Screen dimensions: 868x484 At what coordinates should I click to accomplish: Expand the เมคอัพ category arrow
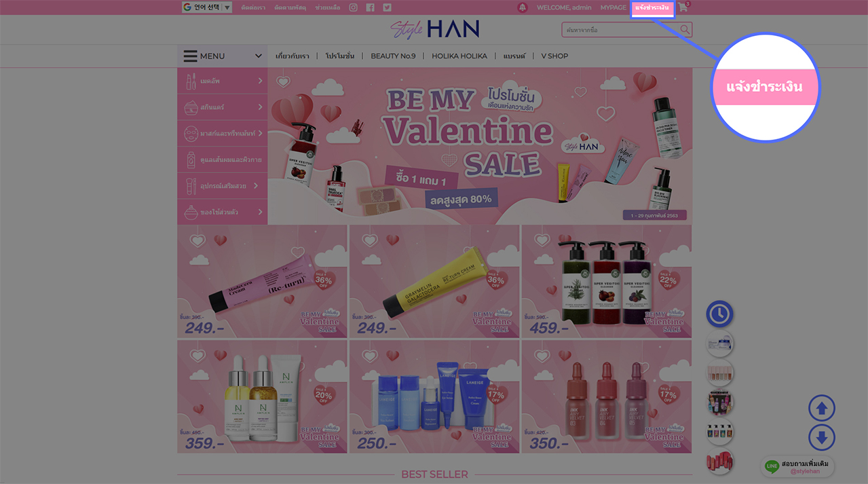click(261, 81)
